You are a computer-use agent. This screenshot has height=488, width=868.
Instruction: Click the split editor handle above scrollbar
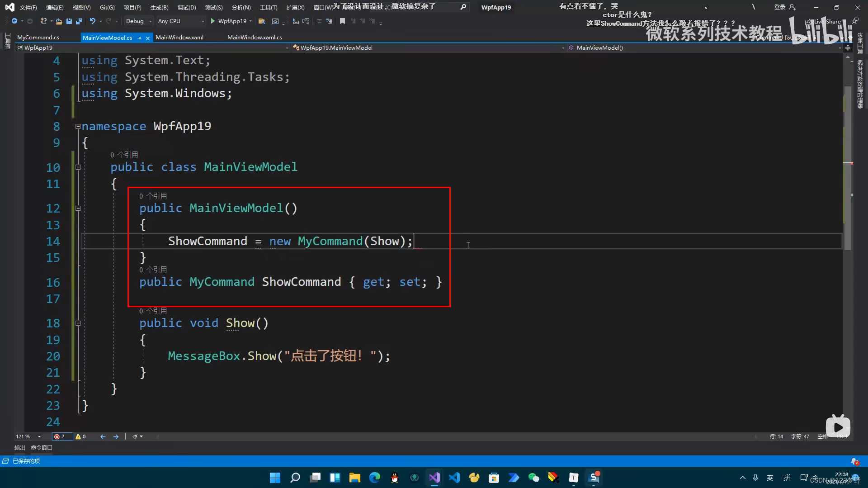click(x=848, y=47)
